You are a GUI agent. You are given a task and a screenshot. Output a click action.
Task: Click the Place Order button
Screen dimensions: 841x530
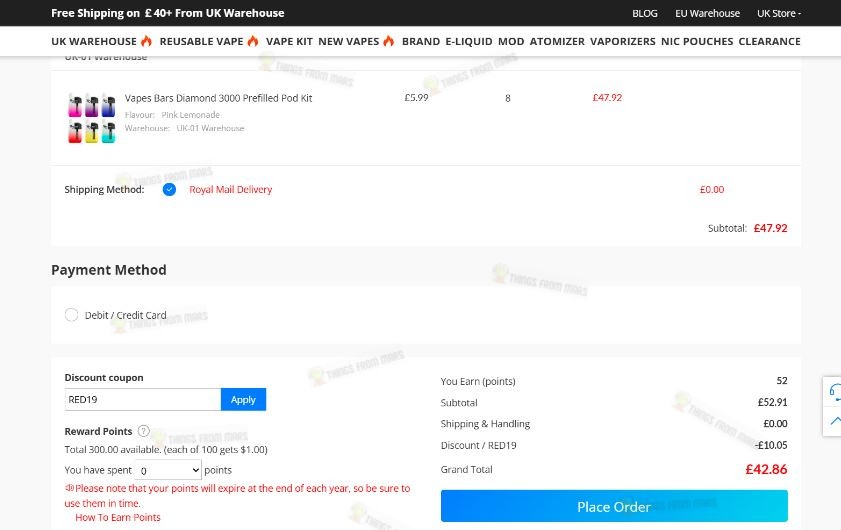click(x=614, y=506)
